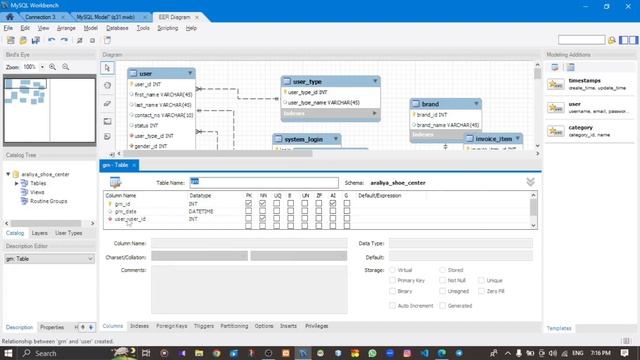Toggle UN checkbox for gm_id row

304,203
